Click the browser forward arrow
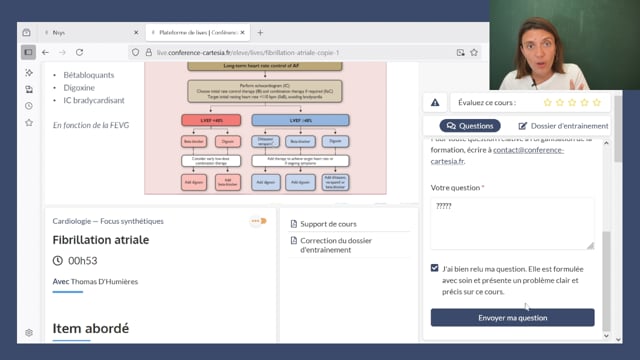This screenshot has height=360, width=640. (62, 52)
